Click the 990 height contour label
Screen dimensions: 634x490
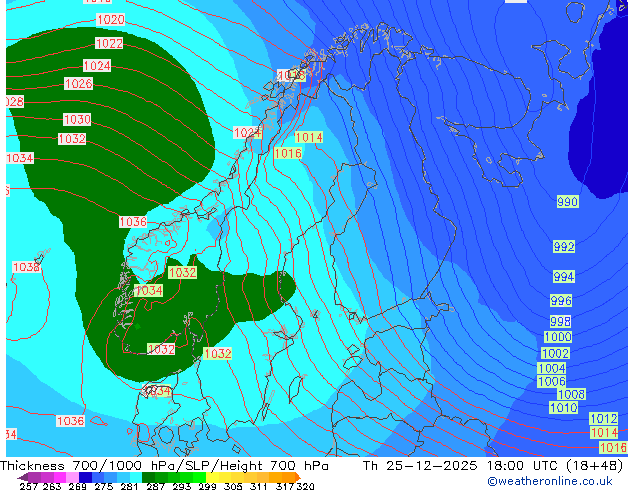pos(567,201)
